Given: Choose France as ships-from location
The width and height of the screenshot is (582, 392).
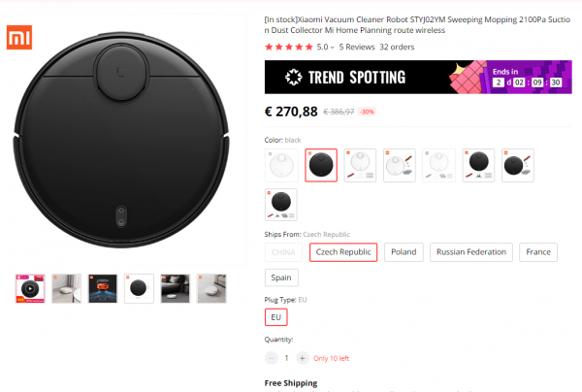Looking at the screenshot, I should tap(538, 252).
